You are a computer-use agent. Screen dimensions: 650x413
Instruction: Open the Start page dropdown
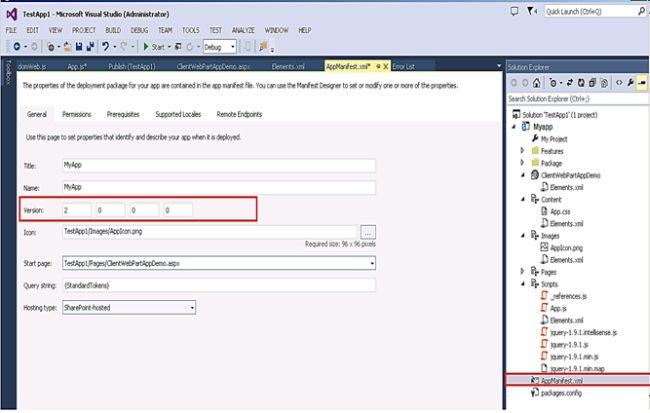372,263
